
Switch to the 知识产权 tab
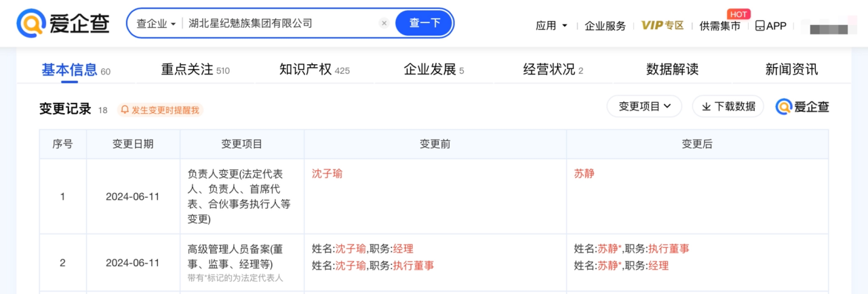click(x=314, y=69)
